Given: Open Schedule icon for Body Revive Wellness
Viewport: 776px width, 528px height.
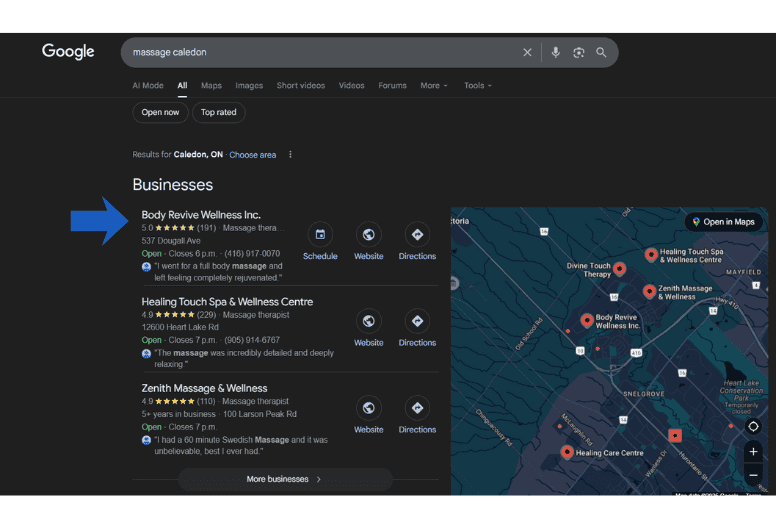Looking at the screenshot, I should (x=320, y=235).
